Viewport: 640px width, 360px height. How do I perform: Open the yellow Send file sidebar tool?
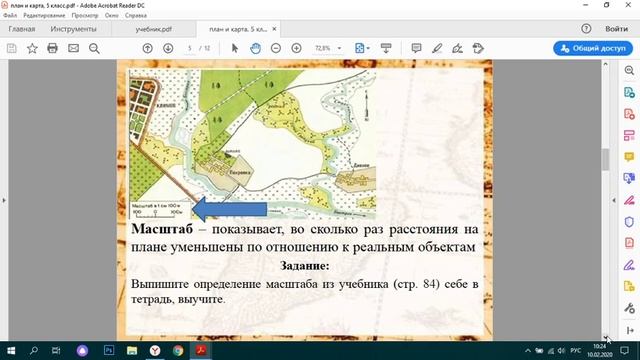pyautogui.click(x=629, y=287)
